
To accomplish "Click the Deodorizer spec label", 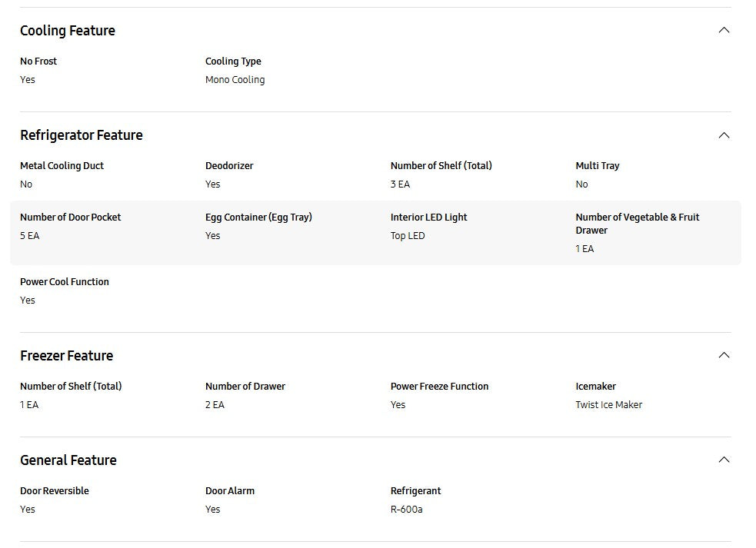I will (x=229, y=166).
